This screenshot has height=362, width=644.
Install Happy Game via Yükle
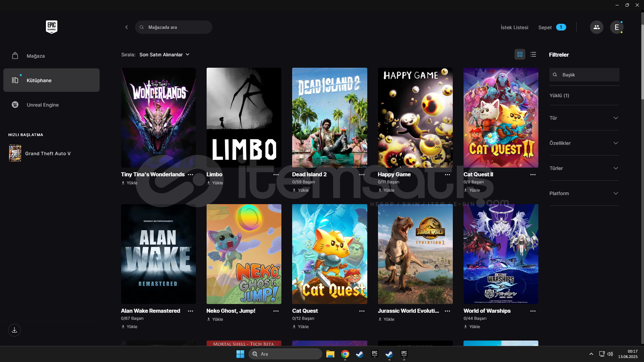(x=386, y=190)
